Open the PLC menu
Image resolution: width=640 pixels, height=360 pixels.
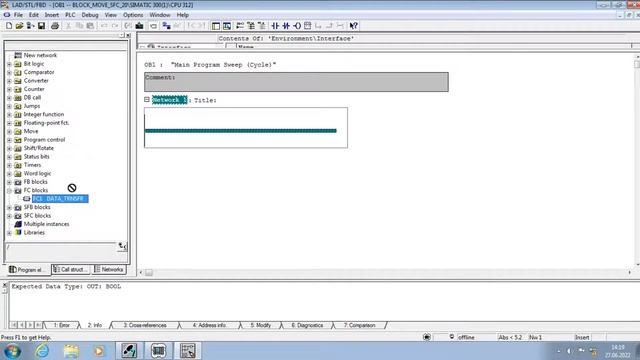(70, 15)
